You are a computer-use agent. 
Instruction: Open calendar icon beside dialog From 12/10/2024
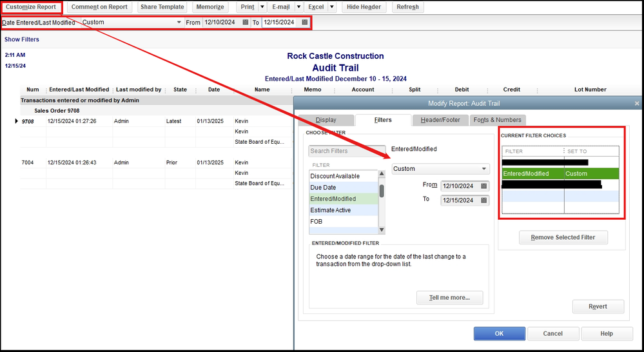tap(484, 186)
